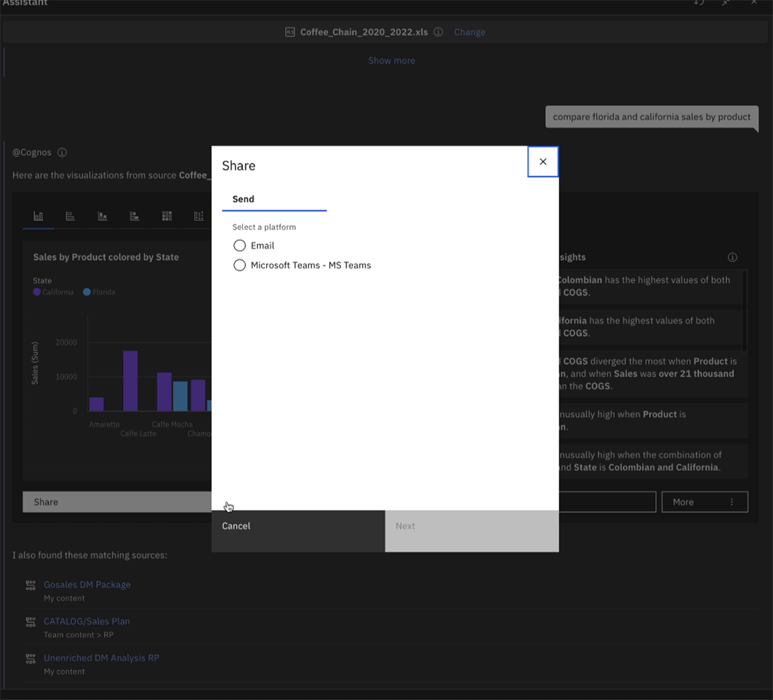Select the dot plot visualization icon
The height and width of the screenshot is (700, 773).
(199, 216)
